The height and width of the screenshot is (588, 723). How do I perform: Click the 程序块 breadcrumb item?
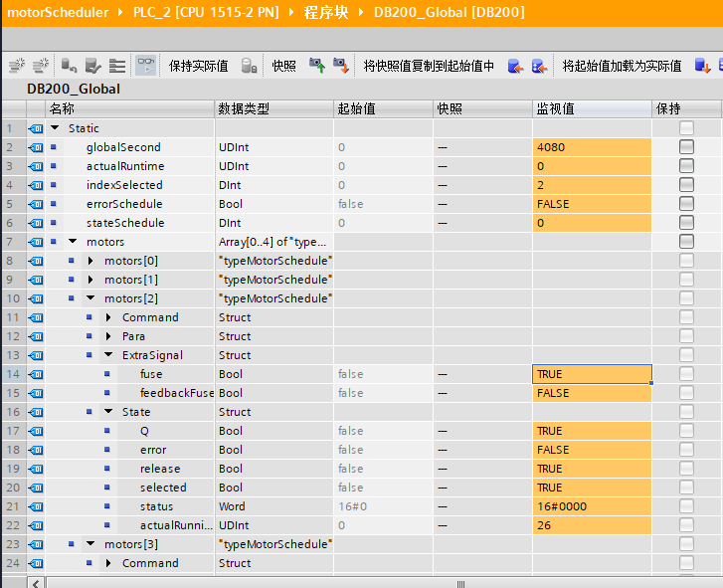[x=326, y=13]
